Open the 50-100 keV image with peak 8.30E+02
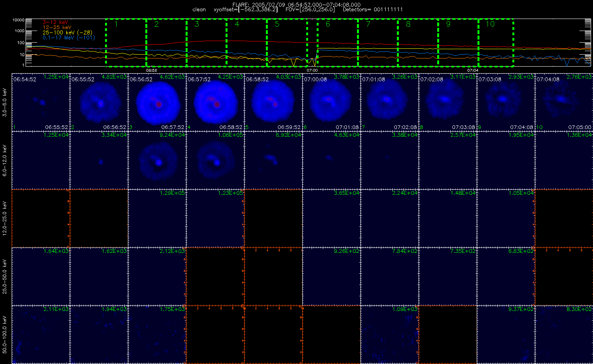Viewport: 593px width, 364px height. coord(564,334)
